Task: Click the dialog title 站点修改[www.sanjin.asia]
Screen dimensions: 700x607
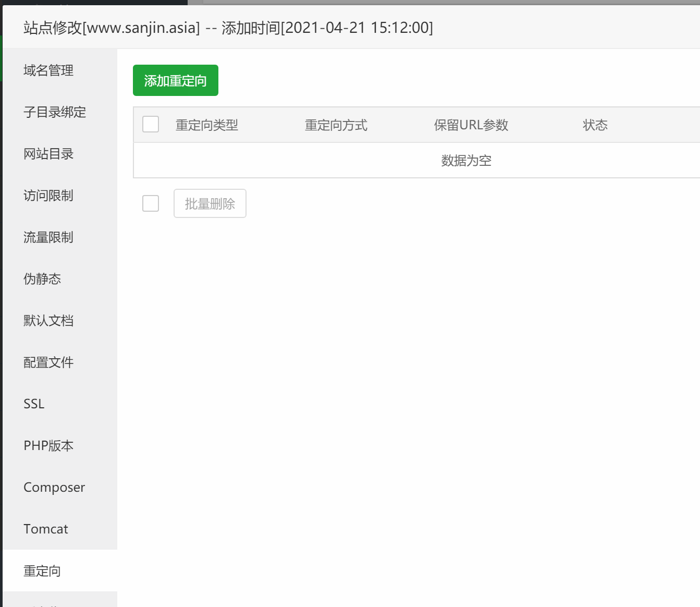Action: (112, 27)
